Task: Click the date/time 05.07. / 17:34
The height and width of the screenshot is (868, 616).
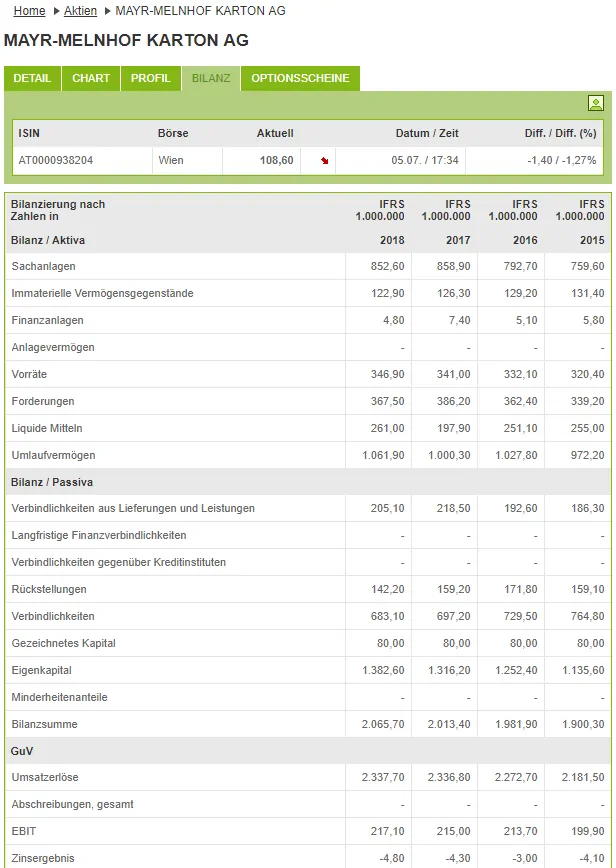Action: (x=425, y=161)
